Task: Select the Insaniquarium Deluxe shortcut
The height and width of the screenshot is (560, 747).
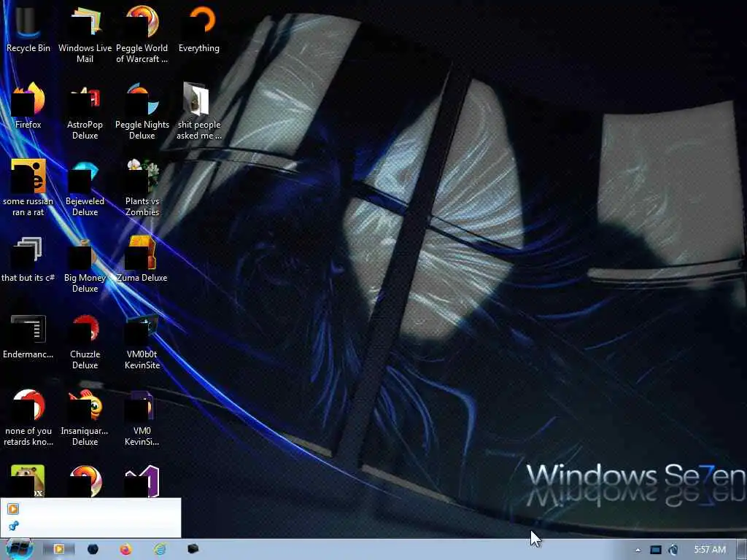Action: tap(85, 418)
